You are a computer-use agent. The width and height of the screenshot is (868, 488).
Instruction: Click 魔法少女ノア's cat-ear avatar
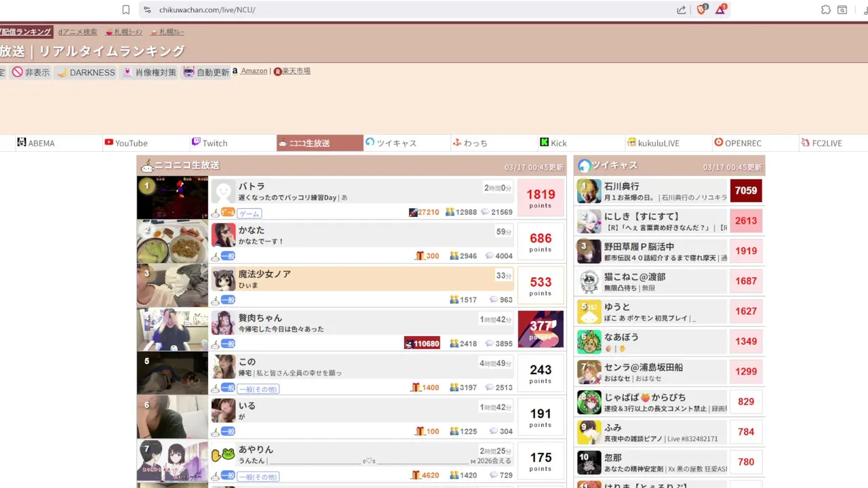(224, 279)
